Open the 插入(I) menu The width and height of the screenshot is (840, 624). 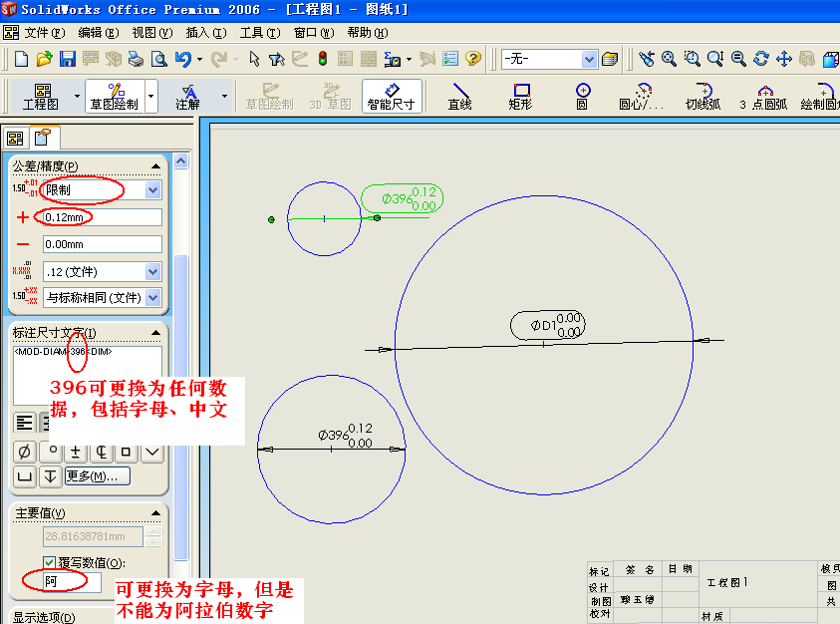click(205, 33)
